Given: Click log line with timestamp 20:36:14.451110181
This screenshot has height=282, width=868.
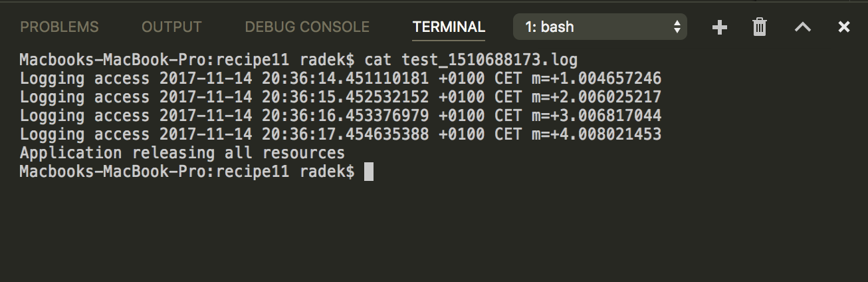Looking at the screenshot, I should coord(340,79).
